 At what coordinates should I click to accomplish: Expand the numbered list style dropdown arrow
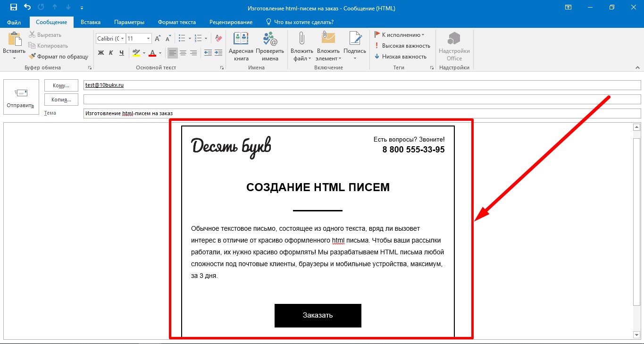205,39
